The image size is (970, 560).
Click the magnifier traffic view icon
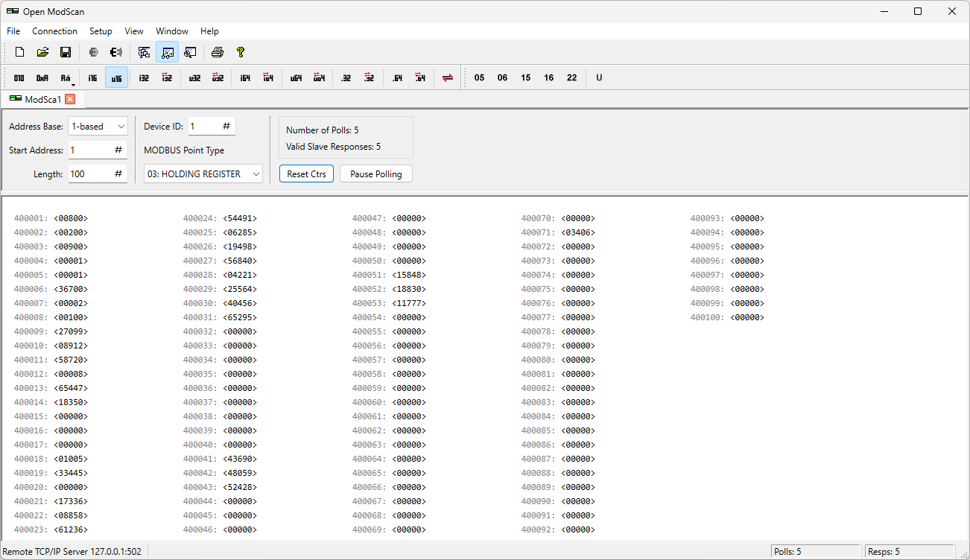[x=190, y=52]
